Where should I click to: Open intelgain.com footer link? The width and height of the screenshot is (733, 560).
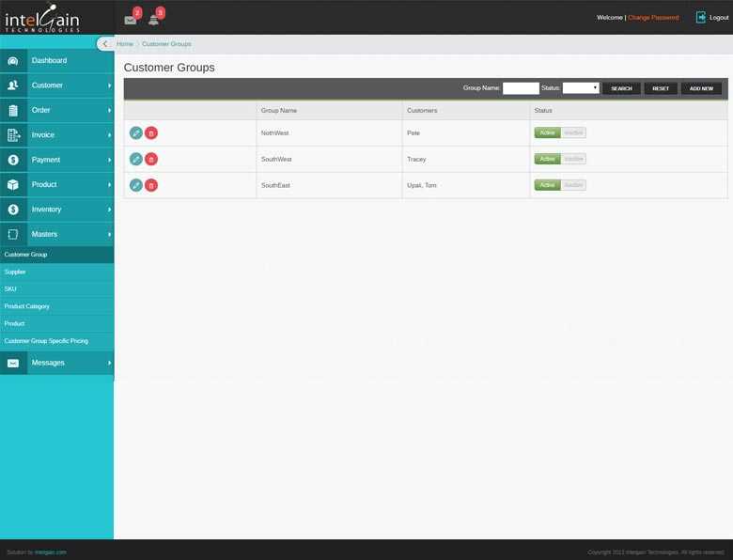(x=51, y=552)
